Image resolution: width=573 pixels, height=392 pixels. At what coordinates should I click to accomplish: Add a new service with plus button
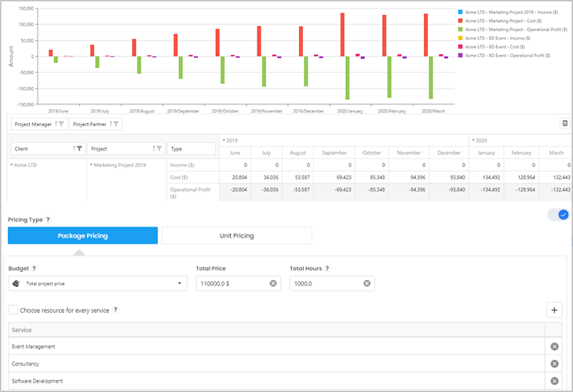point(554,310)
